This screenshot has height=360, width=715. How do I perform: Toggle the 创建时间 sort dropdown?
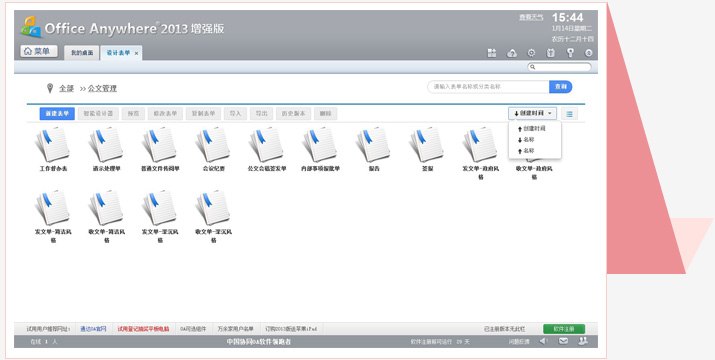pyautogui.click(x=533, y=114)
